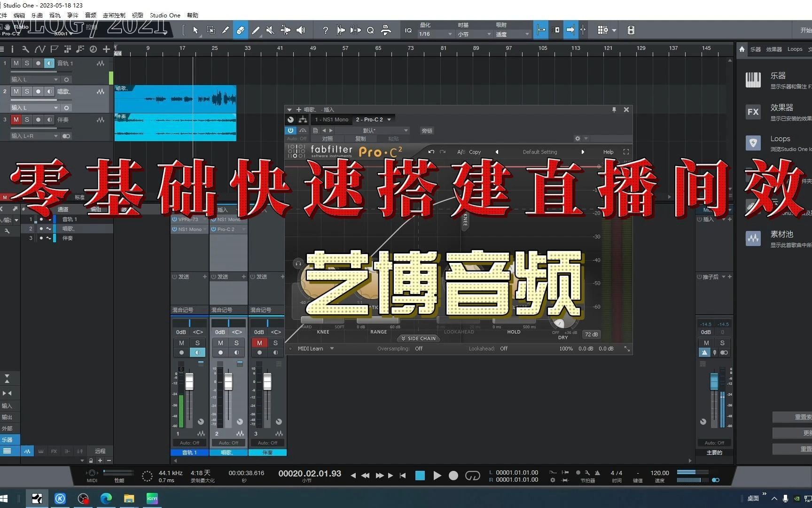Click the FX effects icon in browser
The width and height of the screenshot is (812, 508).
point(753,111)
